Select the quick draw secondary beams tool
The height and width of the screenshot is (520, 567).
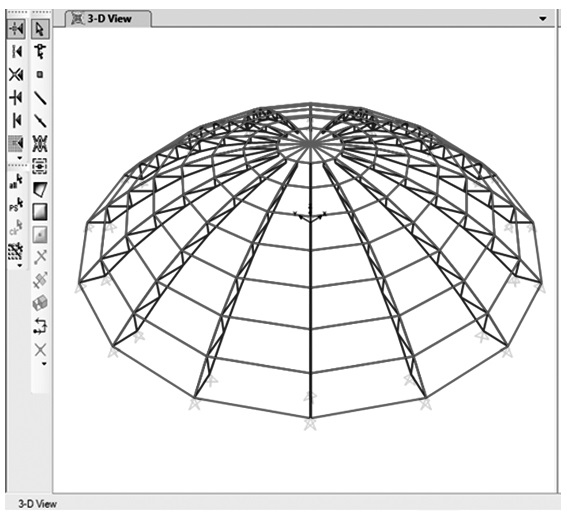[40, 166]
